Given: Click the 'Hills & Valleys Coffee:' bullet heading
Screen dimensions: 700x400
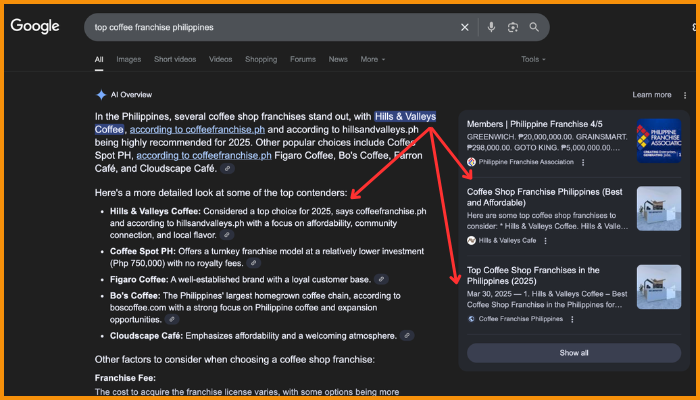Looking at the screenshot, I should [155, 211].
